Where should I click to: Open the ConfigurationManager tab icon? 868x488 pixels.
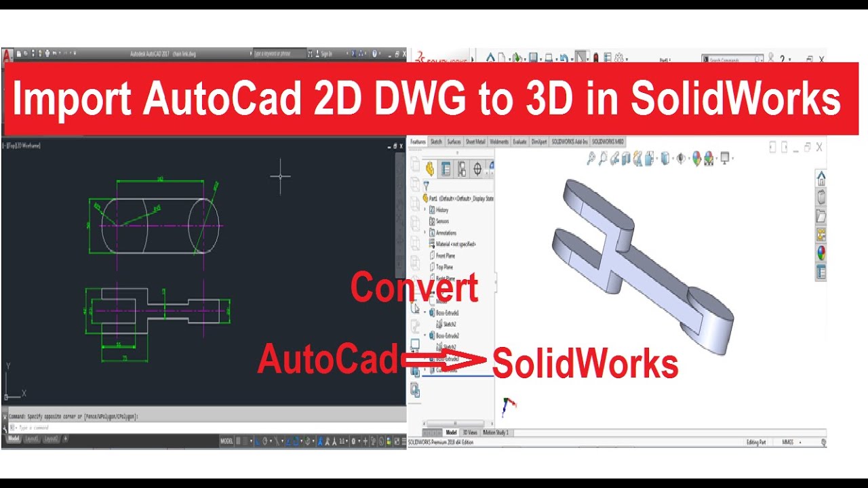click(461, 169)
